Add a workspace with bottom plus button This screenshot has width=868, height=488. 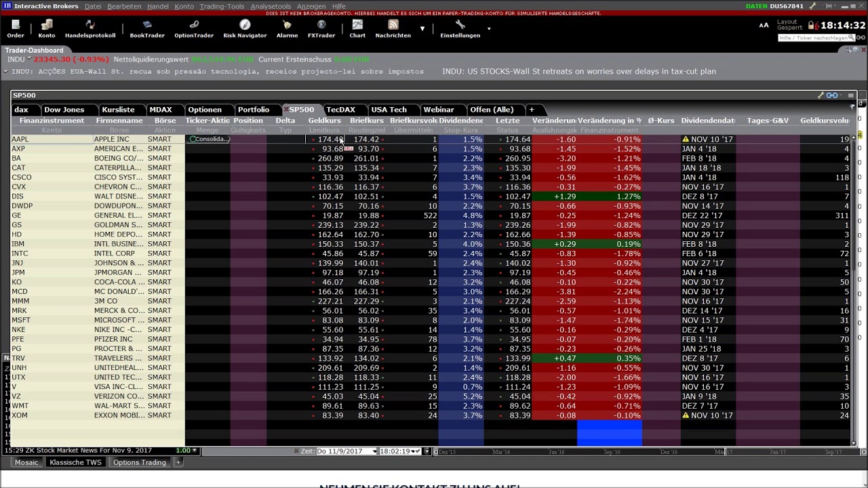pyautogui.click(x=178, y=462)
